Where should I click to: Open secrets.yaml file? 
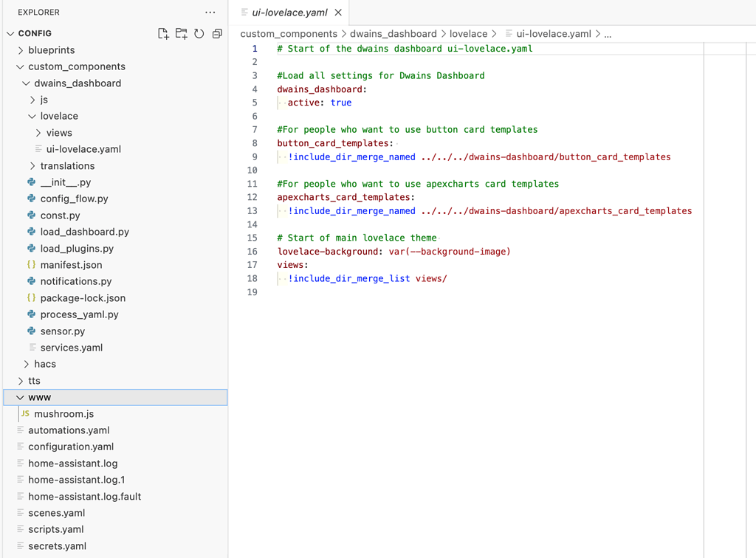(58, 546)
